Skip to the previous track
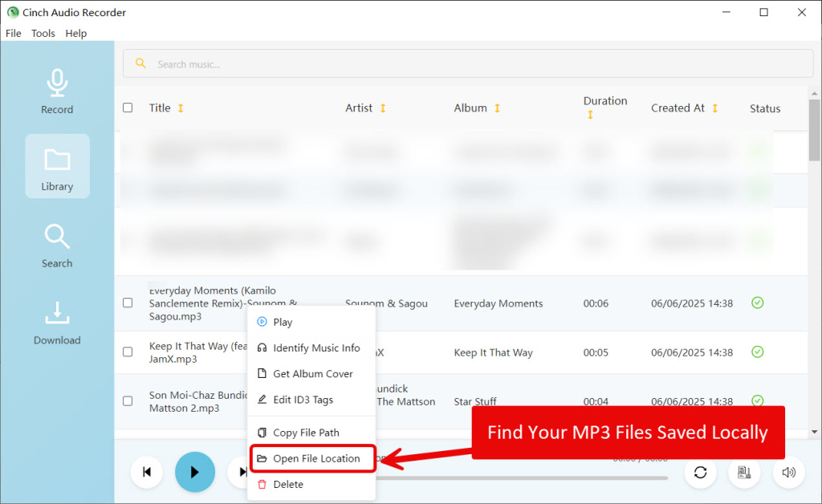This screenshot has width=822, height=504. pos(147,472)
